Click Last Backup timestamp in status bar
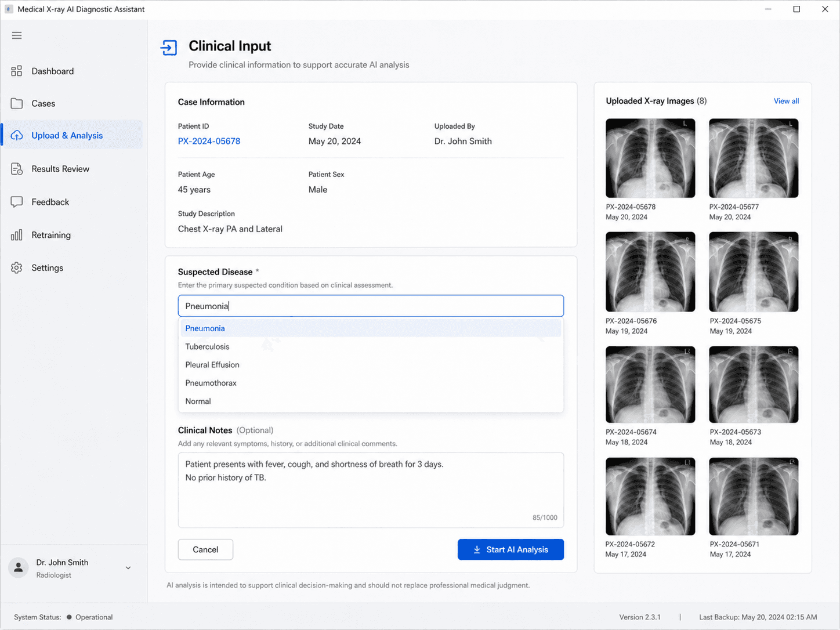The height and width of the screenshot is (630, 840). pyautogui.click(x=758, y=617)
